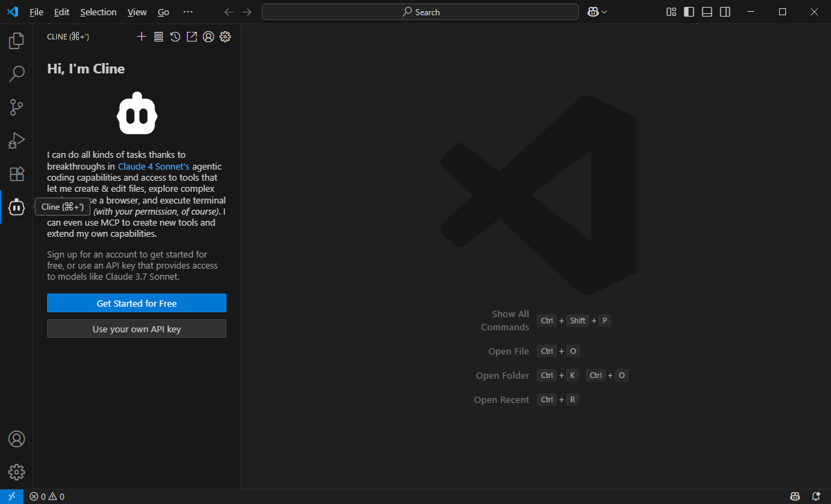Click the 'Sign up for an account' paragraph
This screenshot has width=831, height=504.
[x=132, y=265]
